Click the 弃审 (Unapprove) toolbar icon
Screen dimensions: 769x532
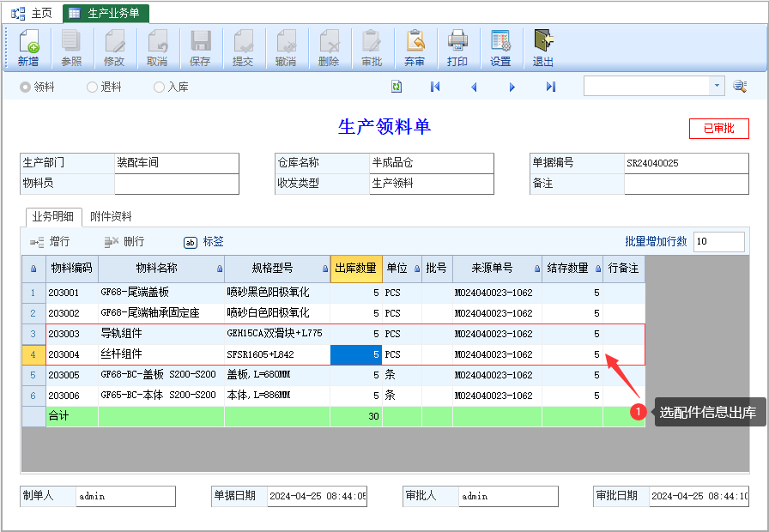click(x=415, y=48)
